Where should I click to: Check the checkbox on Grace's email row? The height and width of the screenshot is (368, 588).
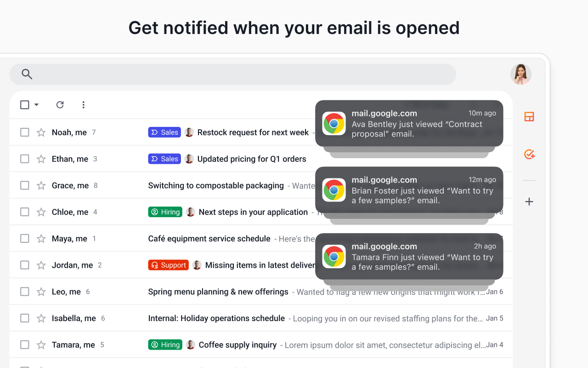(24, 185)
